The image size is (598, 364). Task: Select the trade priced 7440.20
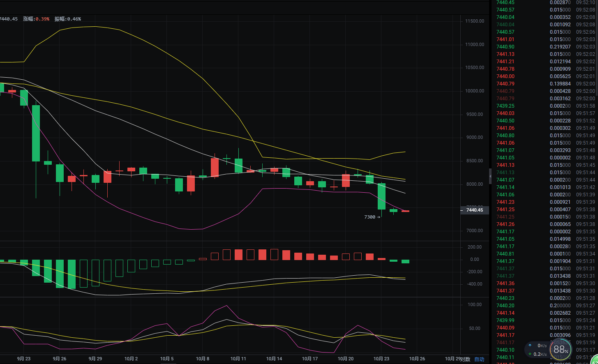point(545,306)
